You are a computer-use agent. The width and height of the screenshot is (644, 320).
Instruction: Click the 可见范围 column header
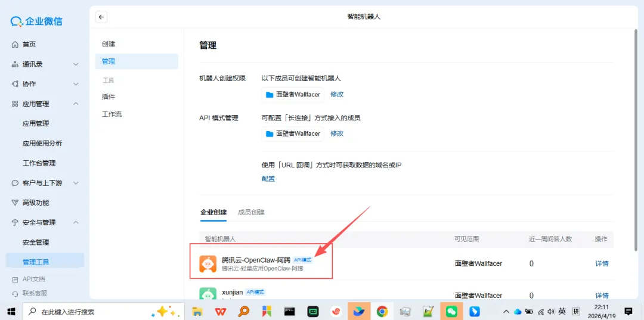466,239
